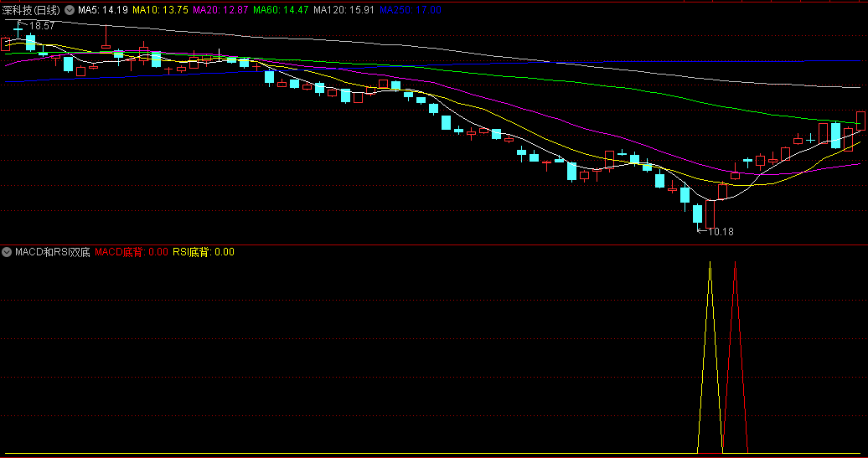Select the MA20: 12.87 label

[220, 9]
